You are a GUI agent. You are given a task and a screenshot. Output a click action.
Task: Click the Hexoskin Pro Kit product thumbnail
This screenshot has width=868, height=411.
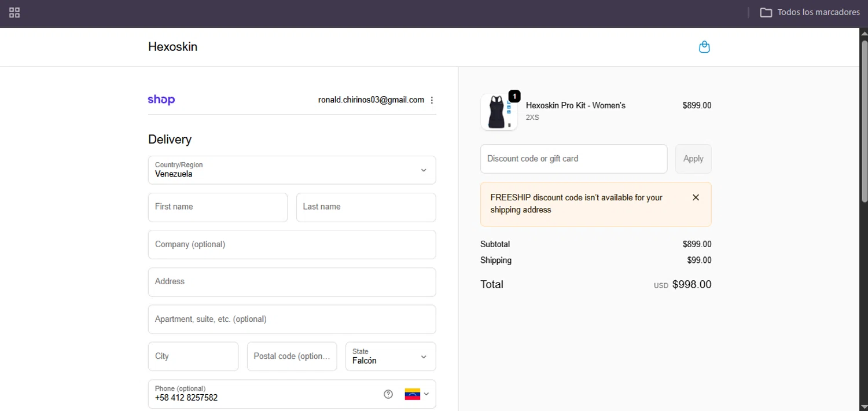point(499,112)
